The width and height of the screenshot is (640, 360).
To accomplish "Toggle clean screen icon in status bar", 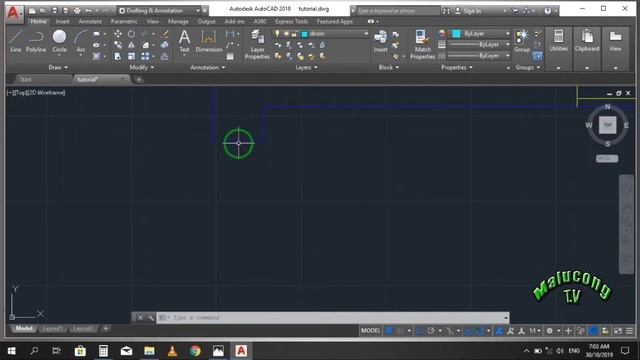I will (x=618, y=331).
